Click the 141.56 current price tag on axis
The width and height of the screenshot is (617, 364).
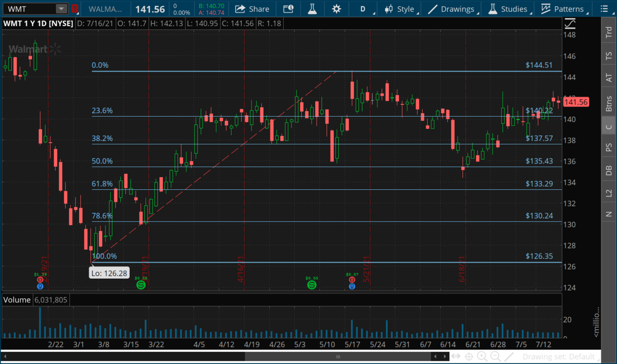pos(576,102)
